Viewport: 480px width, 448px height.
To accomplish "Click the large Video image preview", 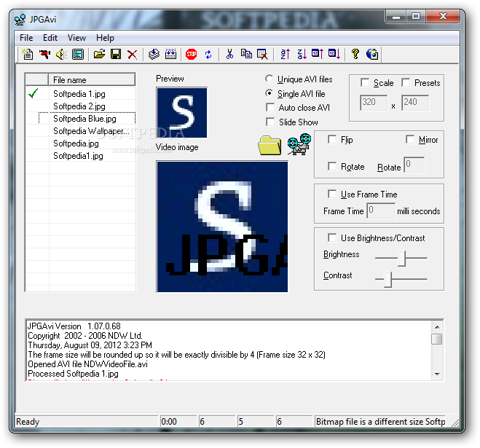I will (222, 227).
